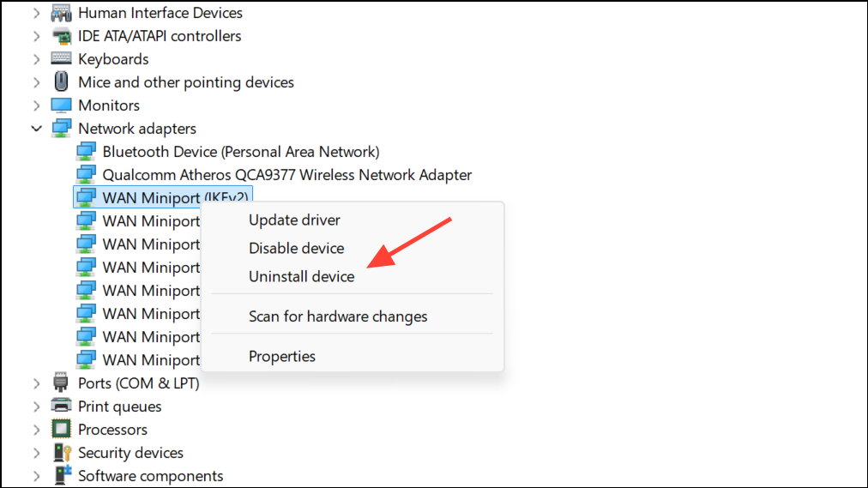Click the IDE ATA/ATAPI controllers icon

[x=61, y=36]
